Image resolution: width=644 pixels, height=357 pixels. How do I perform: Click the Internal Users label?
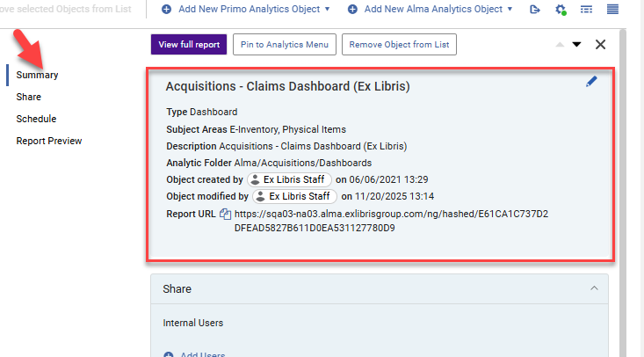(x=193, y=323)
